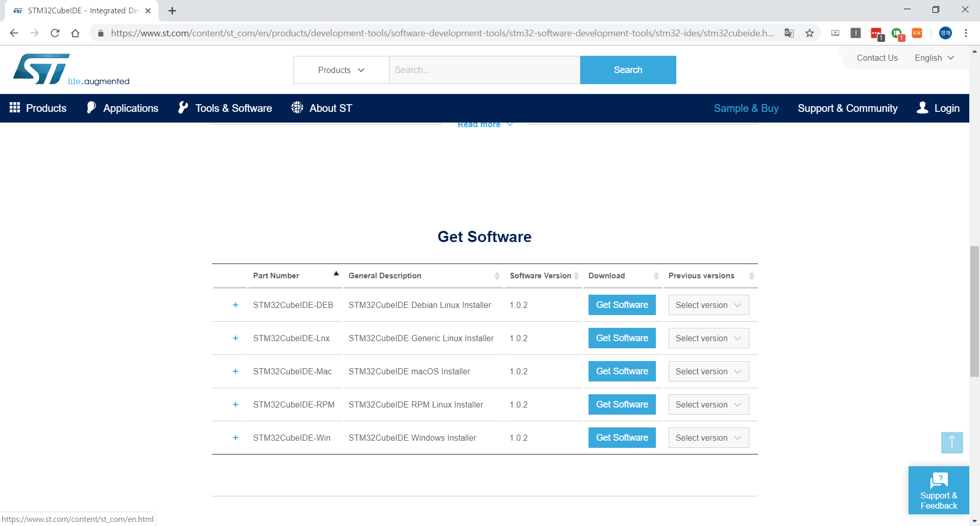Click the Chrome profile avatar
980x526 pixels.
click(x=945, y=33)
